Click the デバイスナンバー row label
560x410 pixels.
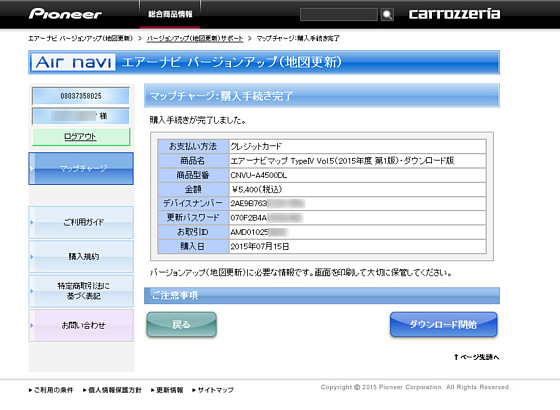[x=193, y=204]
